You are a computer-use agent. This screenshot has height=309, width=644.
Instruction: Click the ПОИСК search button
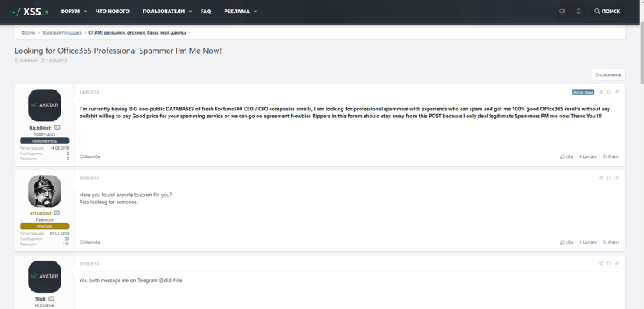tap(607, 12)
